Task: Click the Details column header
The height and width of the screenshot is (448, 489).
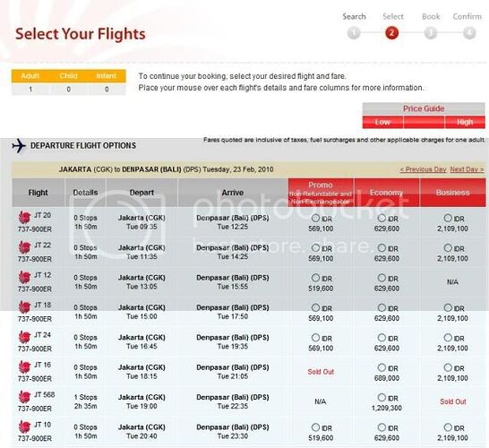Action: (85, 193)
